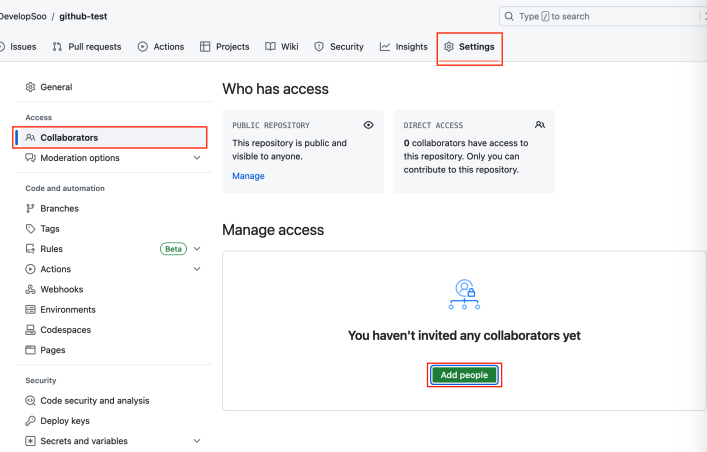Click the people icon on Direct access card
The image size is (707, 452).
(x=540, y=125)
